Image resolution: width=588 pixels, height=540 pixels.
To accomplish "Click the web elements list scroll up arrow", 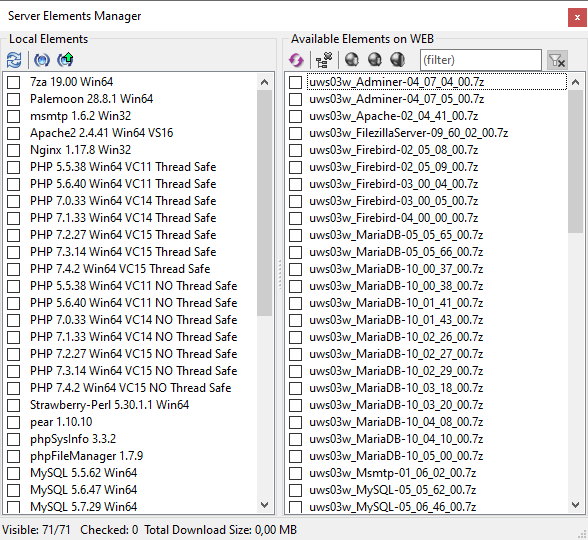I will 576,82.
